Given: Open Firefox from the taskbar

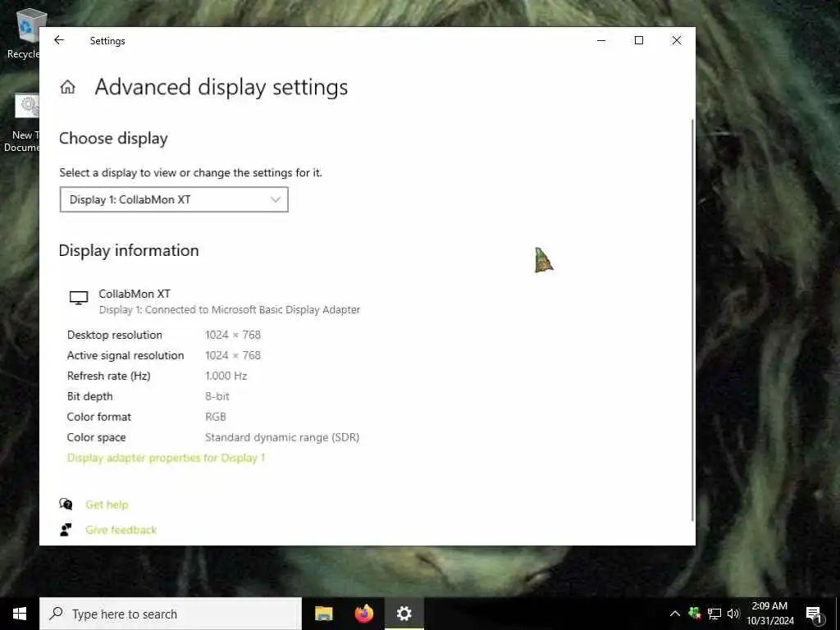Looking at the screenshot, I should click(364, 614).
